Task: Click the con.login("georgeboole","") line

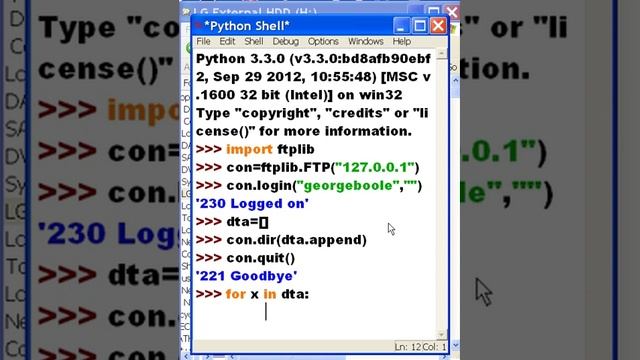Action: (309, 186)
